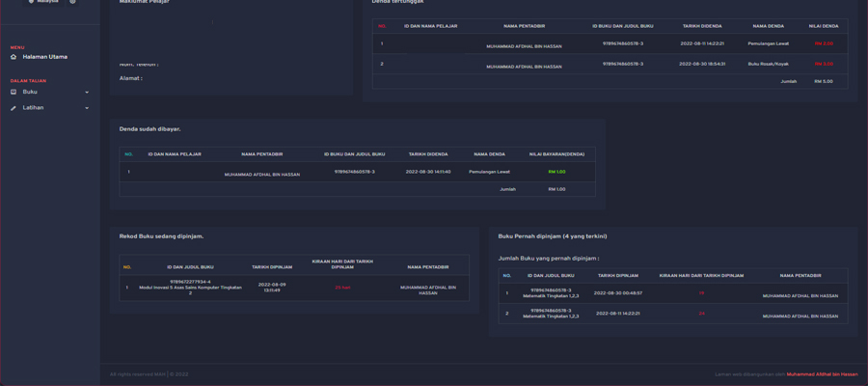The width and height of the screenshot is (868, 386).
Task: Select the Modul Inovasi 5 Asas Sains Komputer book
Action: coord(190,288)
